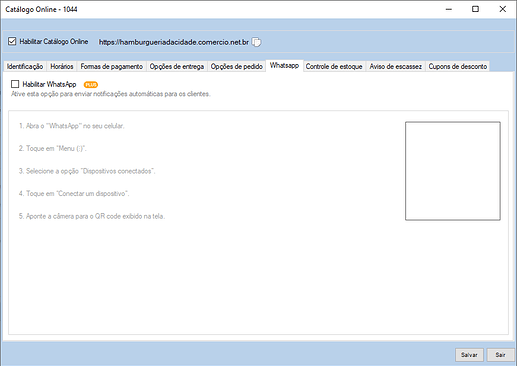The width and height of the screenshot is (517, 366).
Task: Click the empty QR code display box
Action: [x=453, y=171]
